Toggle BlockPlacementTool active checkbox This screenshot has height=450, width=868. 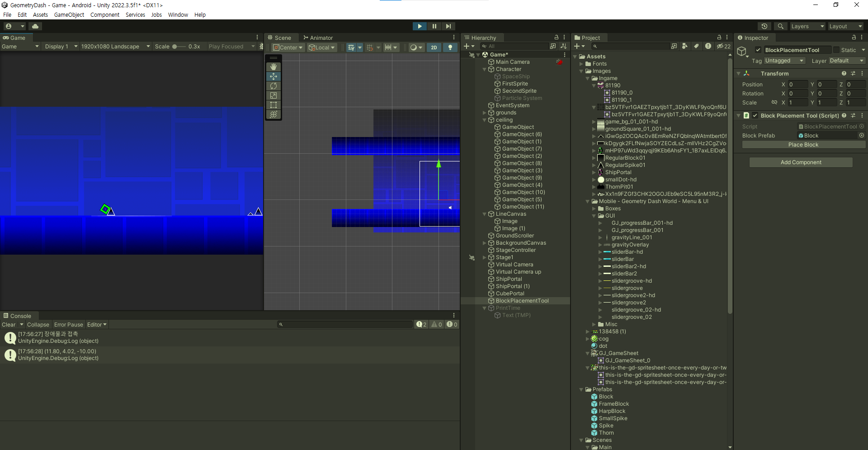pyautogui.click(x=758, y=50)
